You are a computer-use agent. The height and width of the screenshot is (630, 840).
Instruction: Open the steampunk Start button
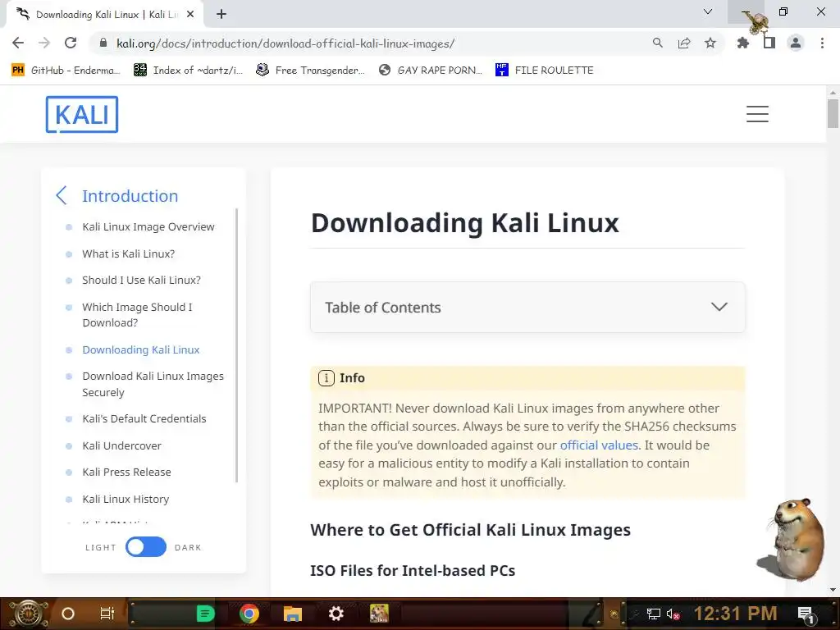[x=27, y=614]
